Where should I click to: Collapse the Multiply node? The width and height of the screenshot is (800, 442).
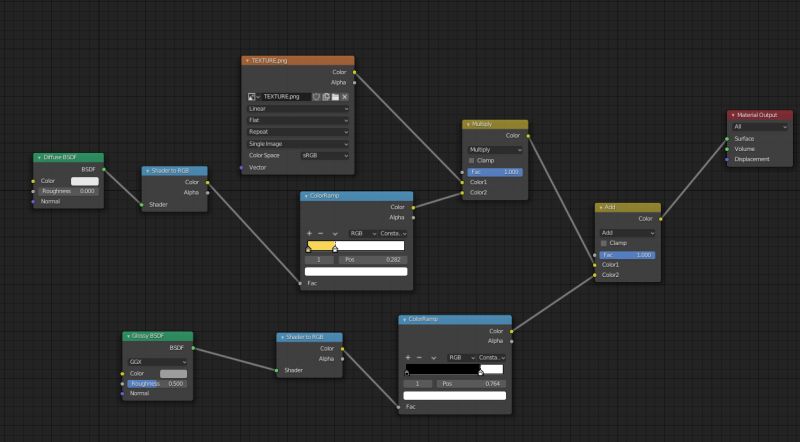468,125
